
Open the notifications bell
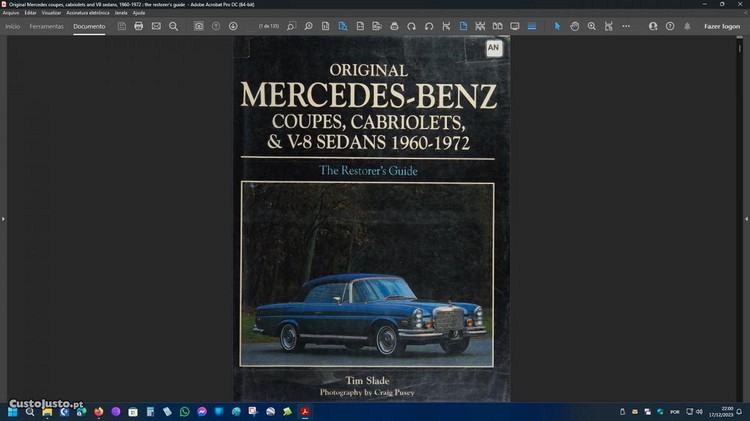click(x=687, y=26)
